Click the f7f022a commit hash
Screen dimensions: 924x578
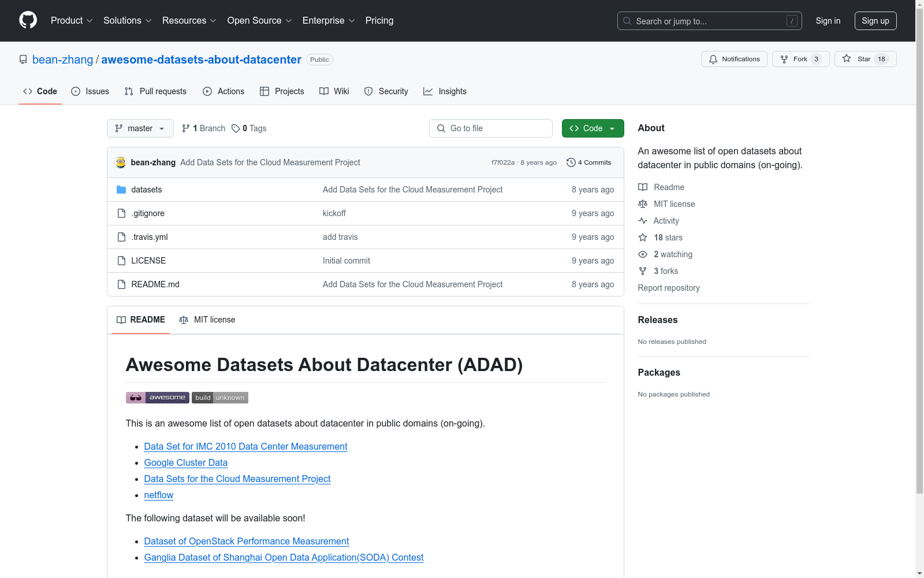[503, 162]
